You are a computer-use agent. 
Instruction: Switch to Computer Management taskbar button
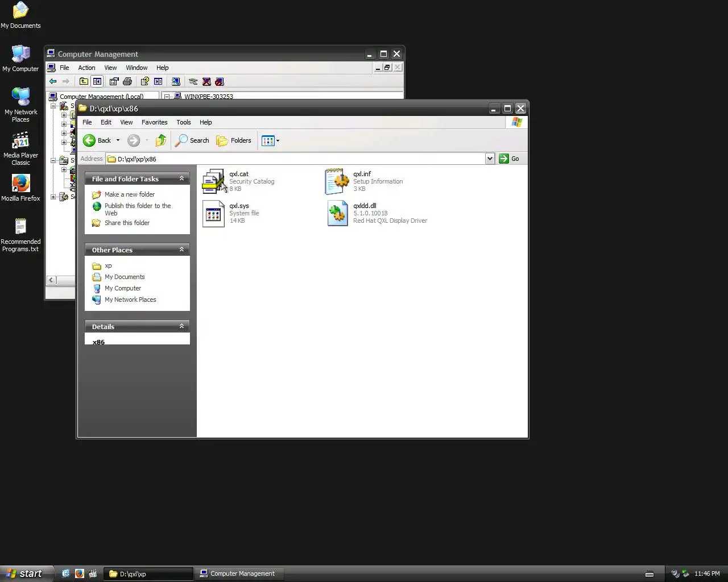pos(239,573)
